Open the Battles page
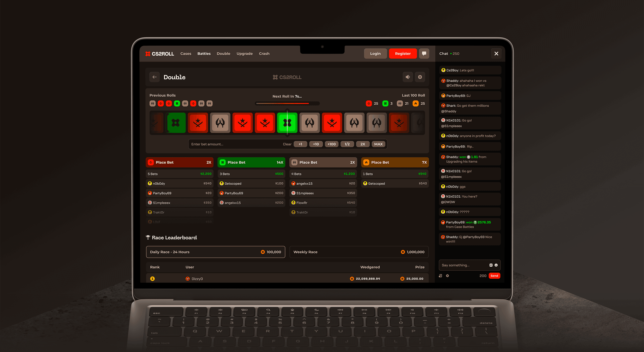644x352 pixels. pos(204,54)
